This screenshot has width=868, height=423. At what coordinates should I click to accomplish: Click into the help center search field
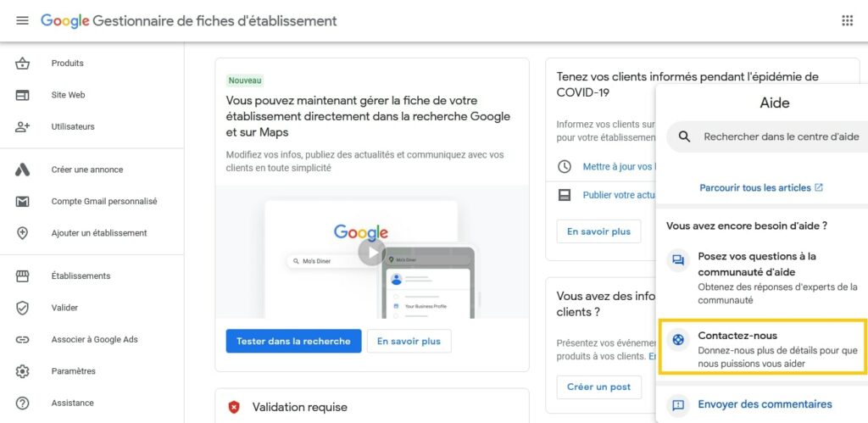point(767,136)
